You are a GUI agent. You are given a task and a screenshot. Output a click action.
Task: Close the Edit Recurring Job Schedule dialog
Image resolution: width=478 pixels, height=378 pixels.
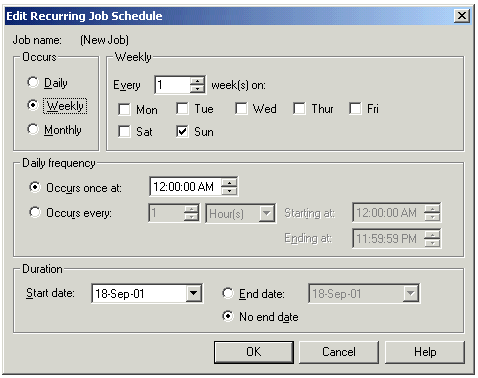462,16
